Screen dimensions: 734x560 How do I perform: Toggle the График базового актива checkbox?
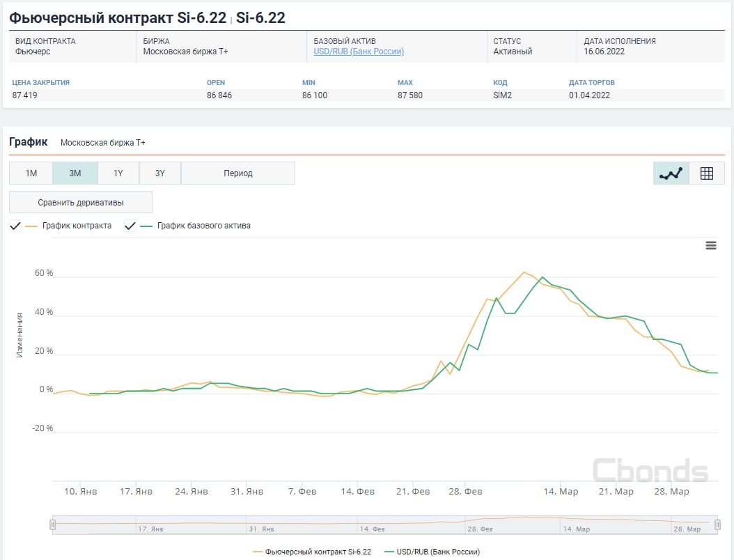pos(130,226)
